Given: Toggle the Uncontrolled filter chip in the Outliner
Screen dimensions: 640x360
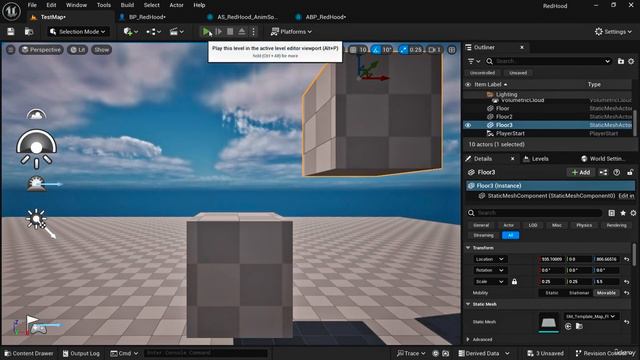Looking at the screenshot, I should (x=482, y=73).
